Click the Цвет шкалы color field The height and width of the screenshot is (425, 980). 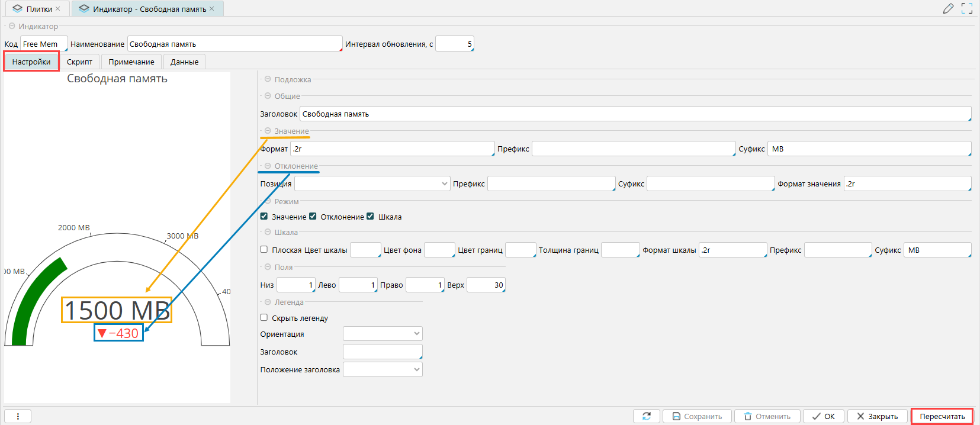click(x=365, y=250)
